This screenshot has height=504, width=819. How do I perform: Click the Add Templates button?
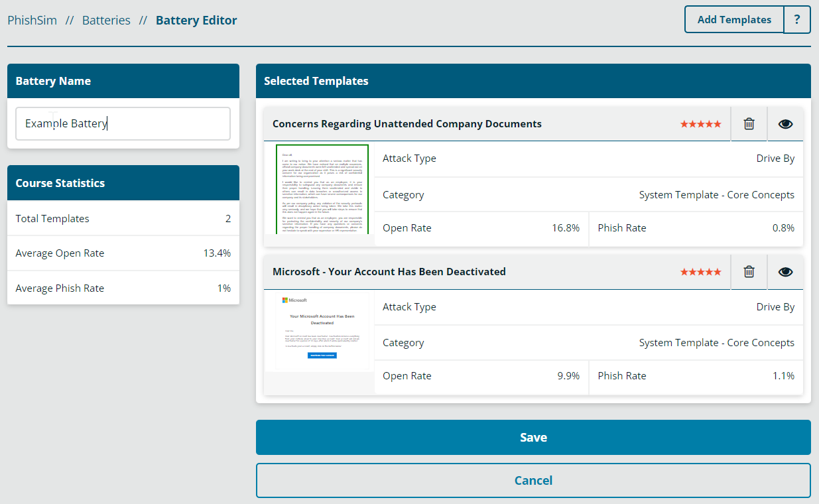pos(734,20)
